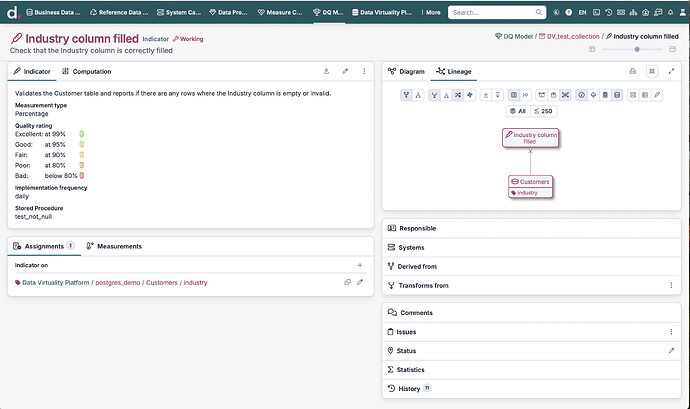Screen dimensions: 690x409
Task: Adjust the layout width slider handle
Action: (x=637, y=49)
